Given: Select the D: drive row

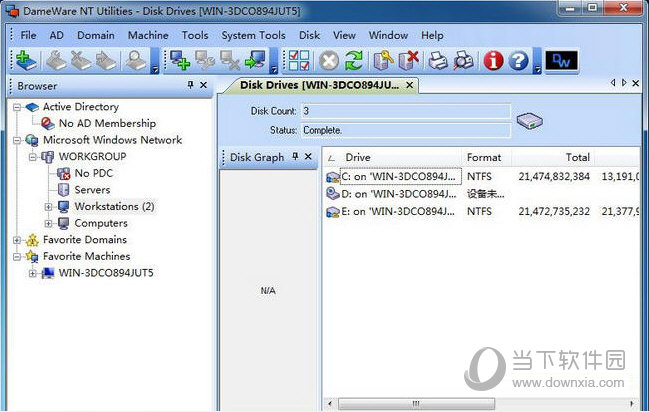Looking at the screenshot, I should (x=482, y=194).
